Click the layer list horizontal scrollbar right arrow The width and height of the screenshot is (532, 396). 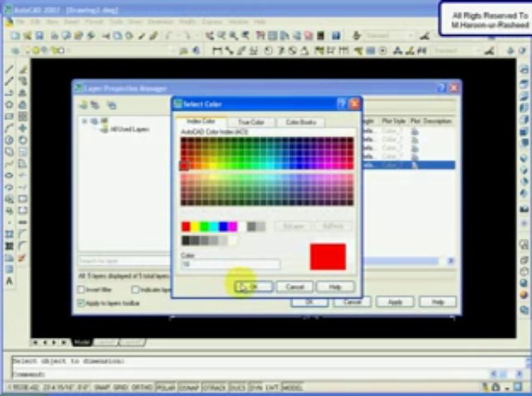coord(451,261)
